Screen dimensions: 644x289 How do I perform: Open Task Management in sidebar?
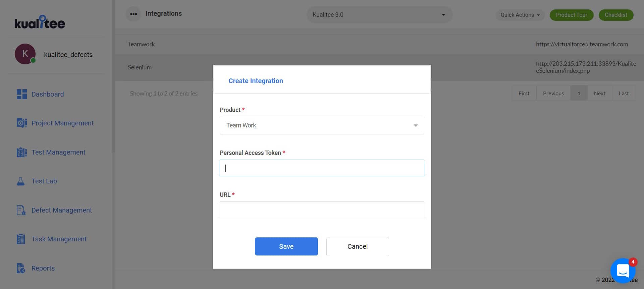(59, 239)
